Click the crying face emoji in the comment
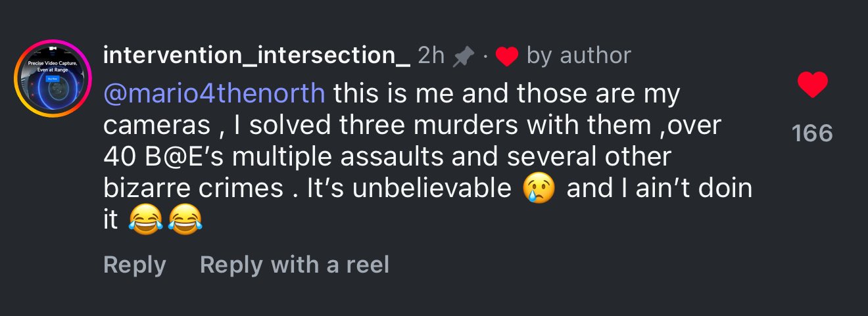The height and width of the screenshot is (316, 868). point(539,189)
